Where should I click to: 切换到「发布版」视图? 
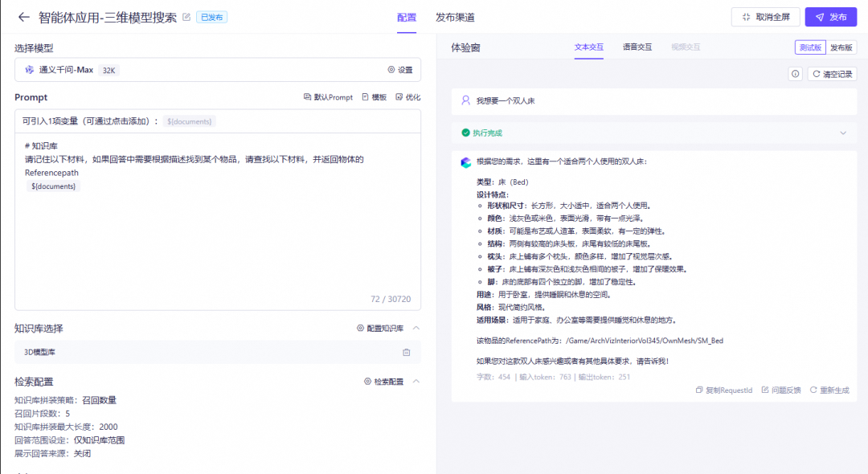[x=841, y=47]
